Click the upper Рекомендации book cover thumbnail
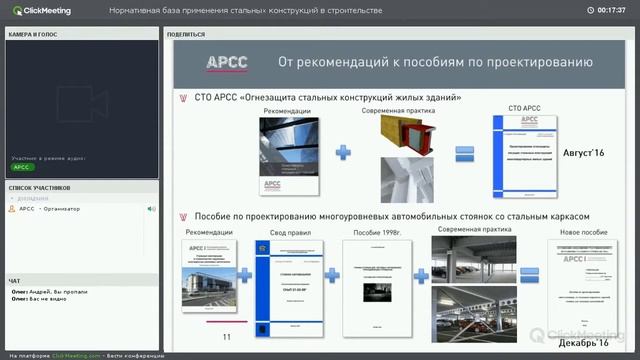The height and width of the screenshot is (360, 640). coord(289,156)
